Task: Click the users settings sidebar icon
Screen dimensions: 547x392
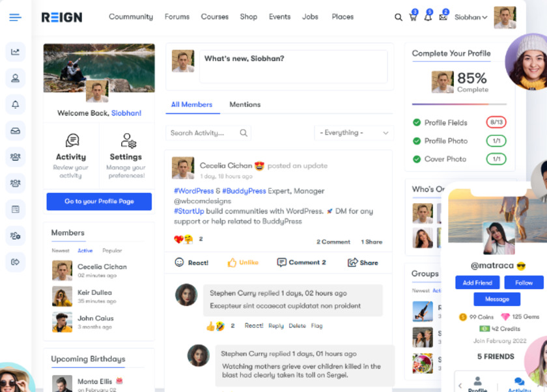Action: point(16,236)
